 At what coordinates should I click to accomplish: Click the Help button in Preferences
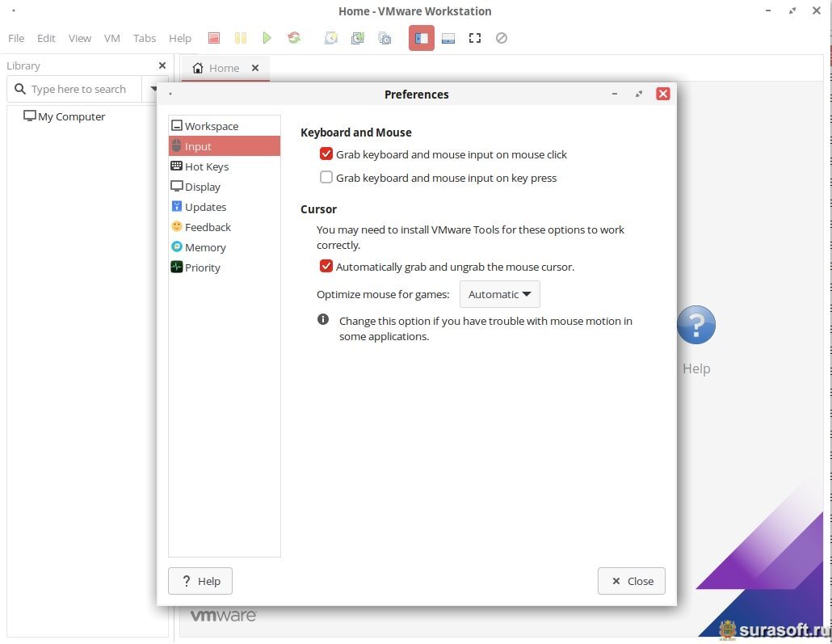(200, 581)
